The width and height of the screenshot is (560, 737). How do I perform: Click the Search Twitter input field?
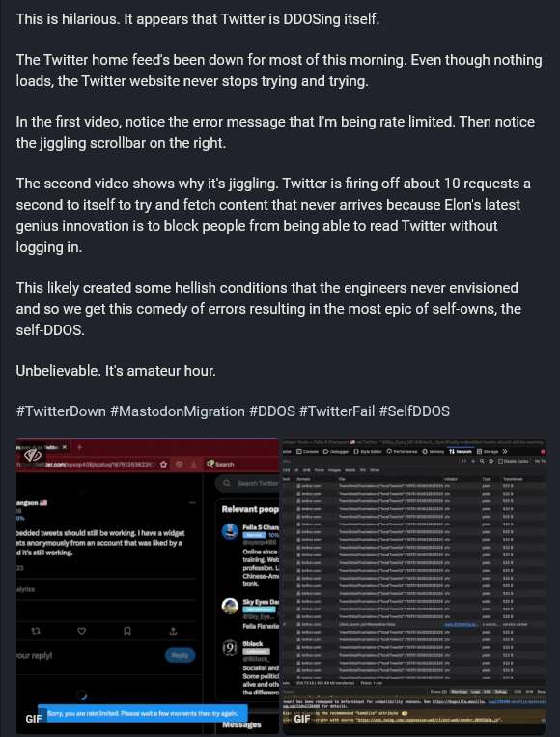(248, 483)
